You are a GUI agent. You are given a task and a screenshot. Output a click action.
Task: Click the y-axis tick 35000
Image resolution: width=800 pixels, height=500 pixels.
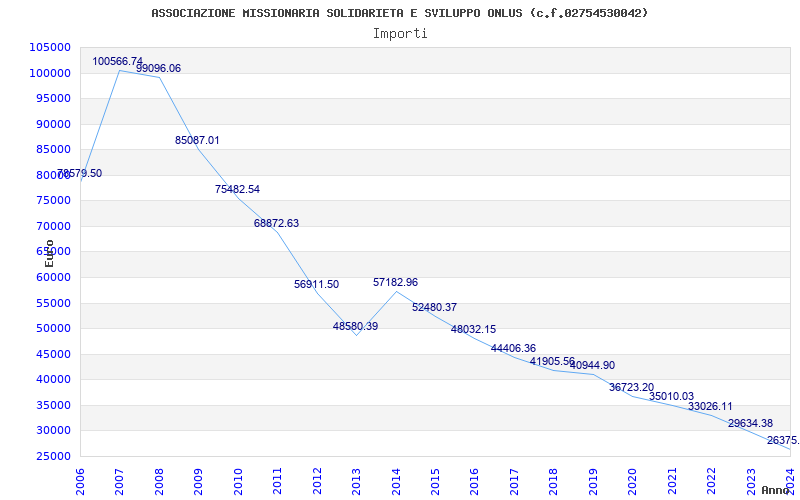click(53, 406)
